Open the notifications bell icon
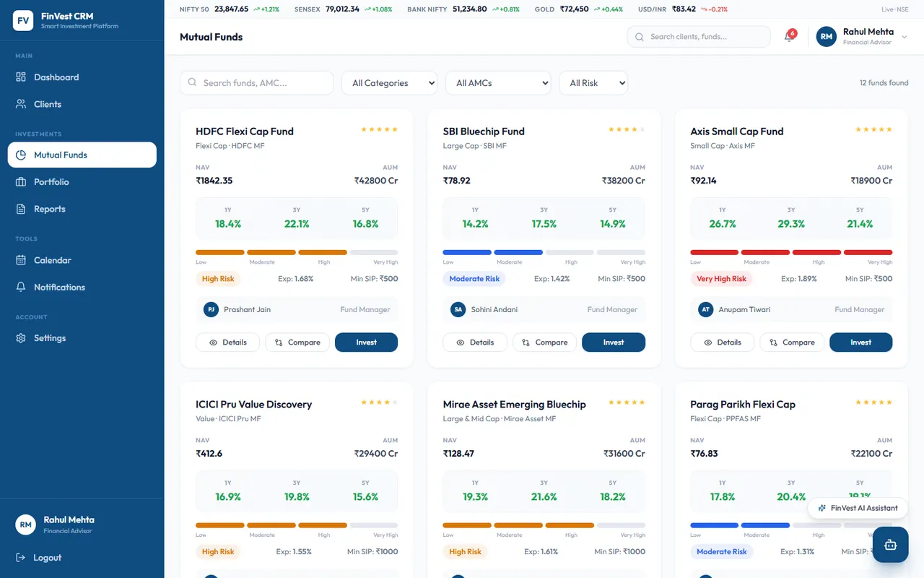This screenshot has height=578, width=924. pos(789,37)
